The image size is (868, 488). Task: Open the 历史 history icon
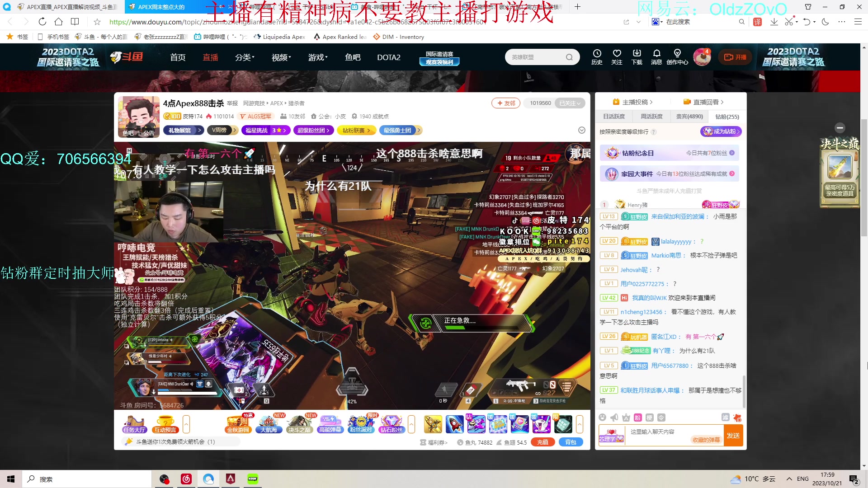pos(597,57)
